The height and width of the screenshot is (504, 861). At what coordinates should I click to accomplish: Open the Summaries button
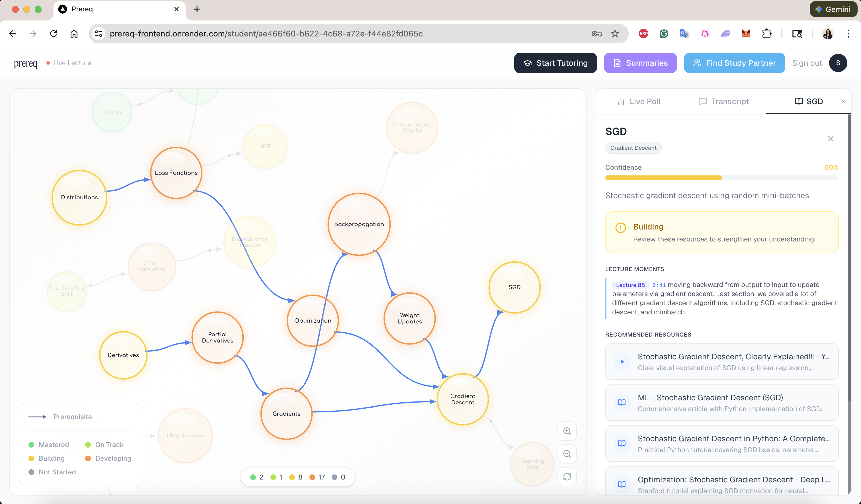(x=640, y=63)
